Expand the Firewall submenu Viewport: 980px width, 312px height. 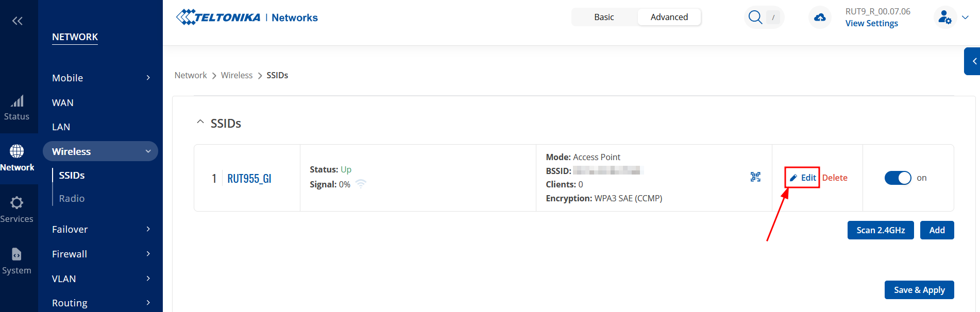[100, 254]
